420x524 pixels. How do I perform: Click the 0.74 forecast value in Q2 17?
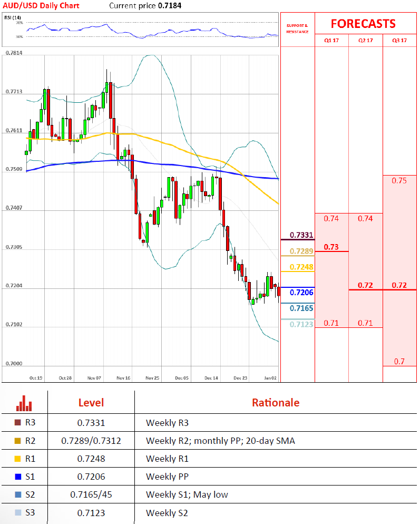point(365,219)
